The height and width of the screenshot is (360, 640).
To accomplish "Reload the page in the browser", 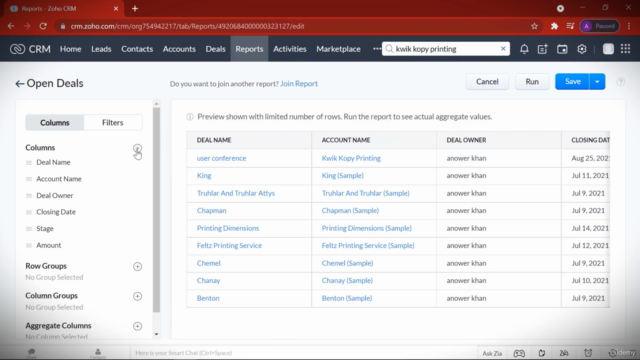I will pos(43,26).
